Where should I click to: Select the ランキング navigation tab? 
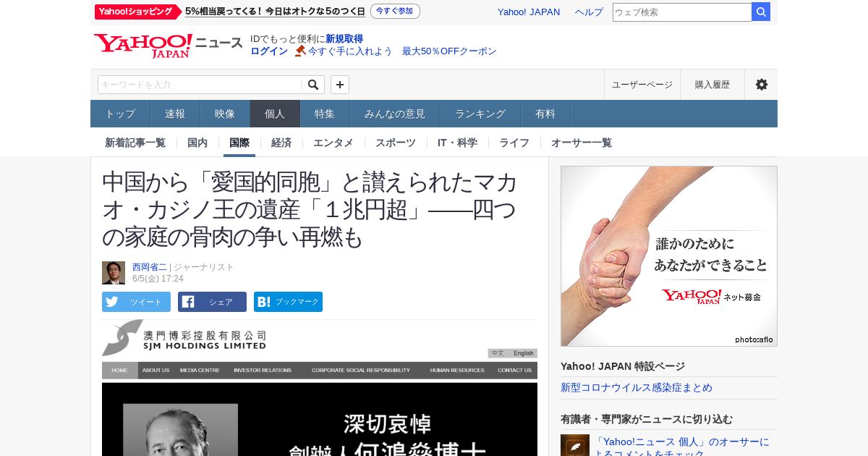(480, 114)
